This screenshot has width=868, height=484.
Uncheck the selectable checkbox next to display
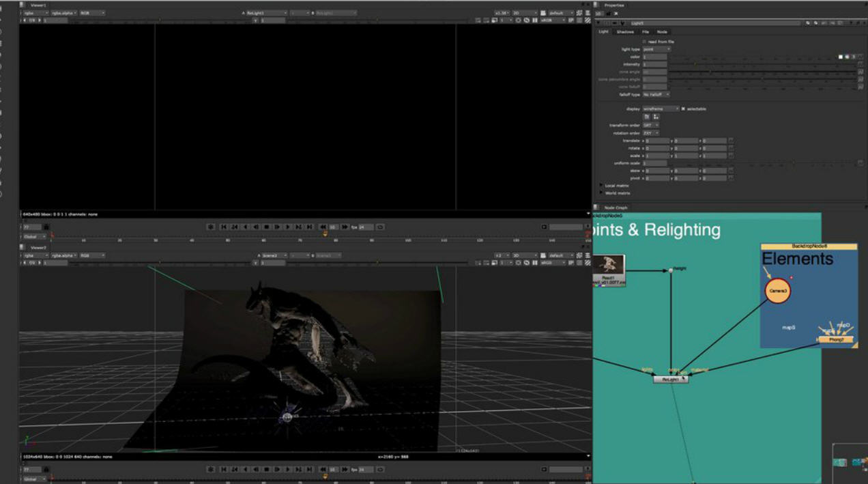(x=683, y=108)
